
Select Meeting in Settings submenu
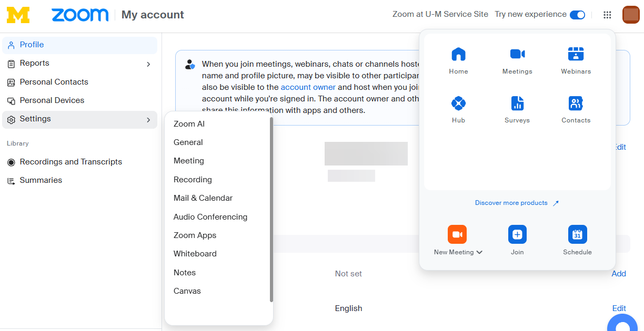click(189, 161)
